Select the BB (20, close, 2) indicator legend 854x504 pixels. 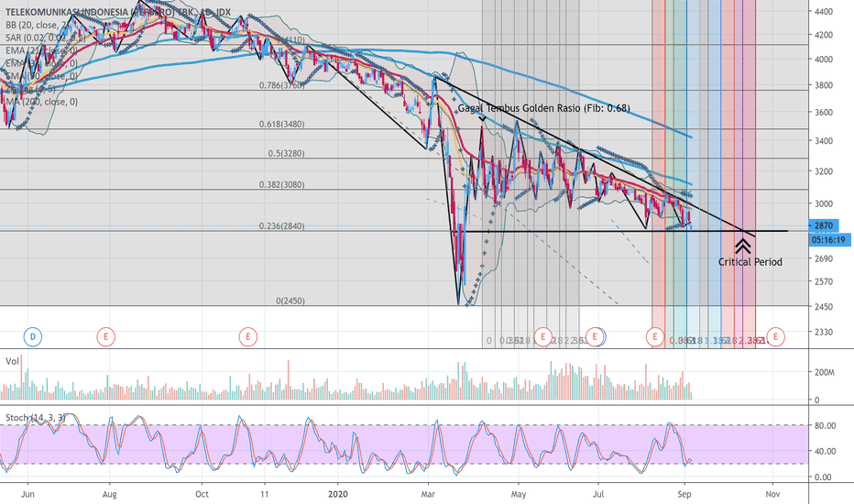(38, 25)
